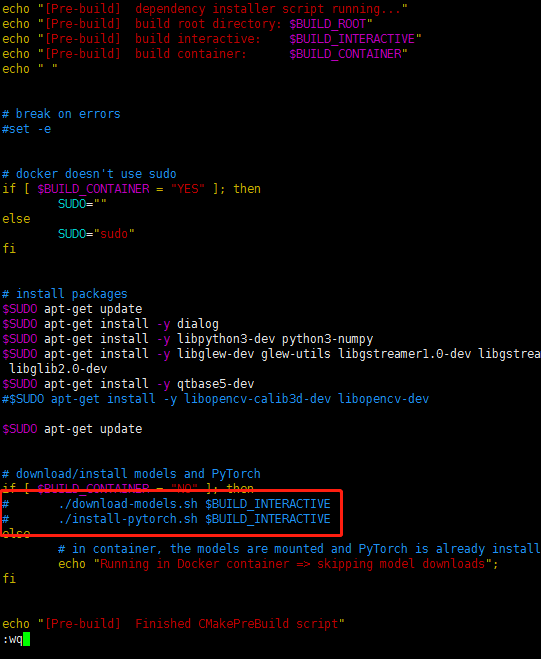The height and width of the screenshot is (659, 541).
Task: Click the $BUILD_ROOT variable in echo line
Action: [x=327, y=24]
